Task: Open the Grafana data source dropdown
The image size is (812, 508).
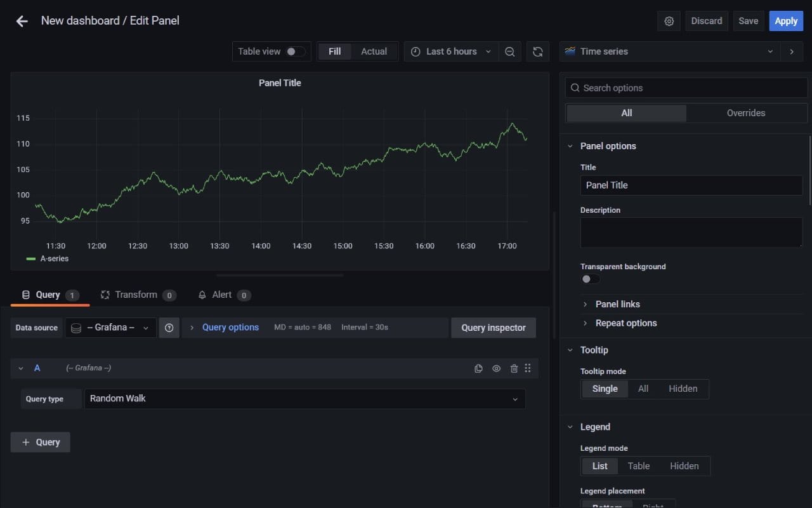Action: (x=110, y=328)
